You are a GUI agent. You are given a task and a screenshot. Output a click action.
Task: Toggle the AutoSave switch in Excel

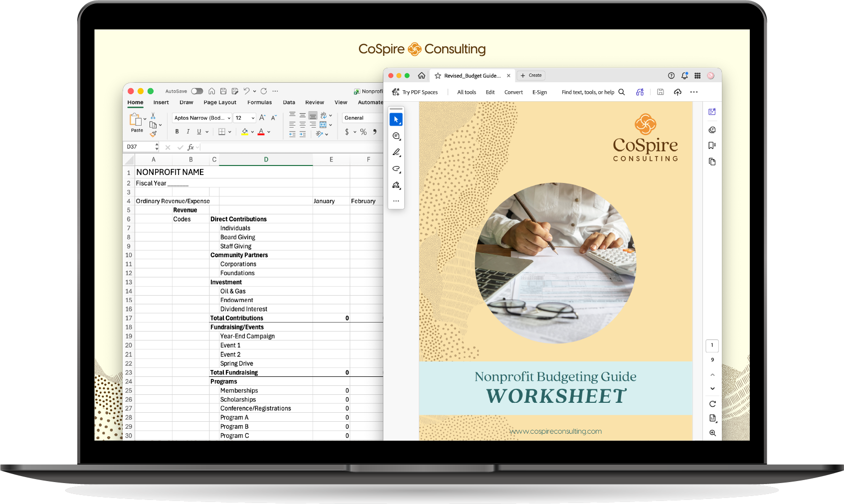pyautogui.click(x=197, y=91)
